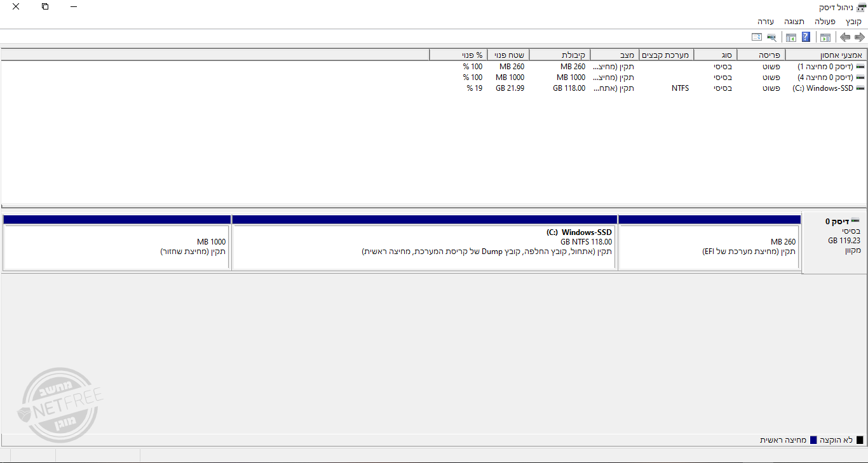
Task: Click בסיסי type cell of מחיצה 4 row
Action: pos(722,77)
